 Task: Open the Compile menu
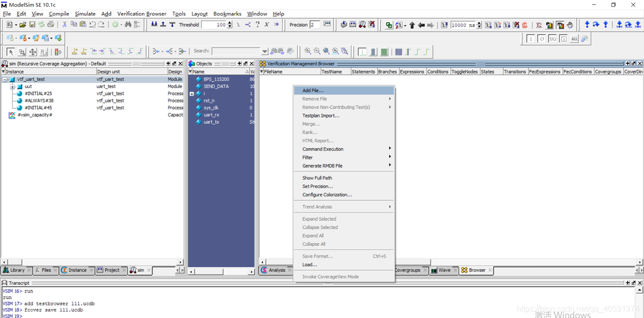pyautogui.click(x=59, y=14)
